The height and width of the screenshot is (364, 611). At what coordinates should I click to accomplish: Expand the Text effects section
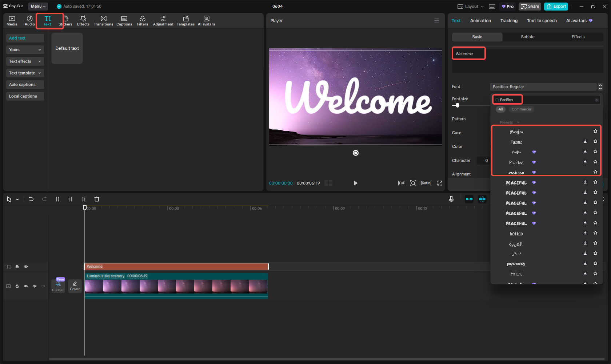(x=25, y=61)
